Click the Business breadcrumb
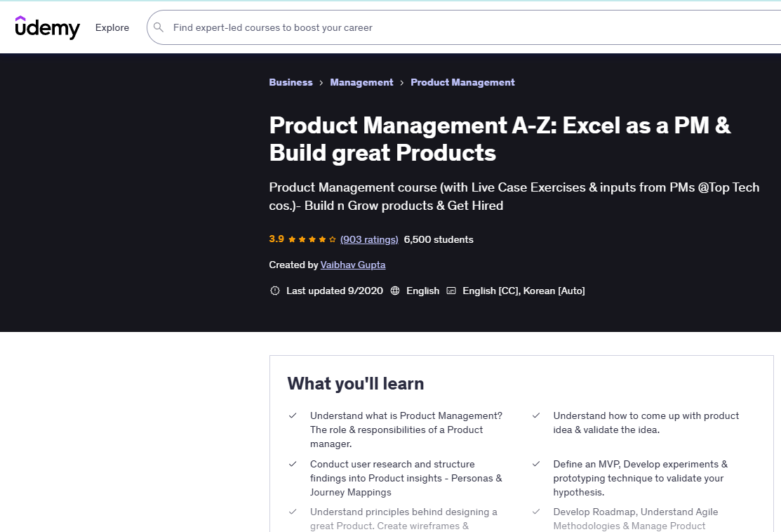The width and height of the screenshot is (781, 532). [291, 82]
